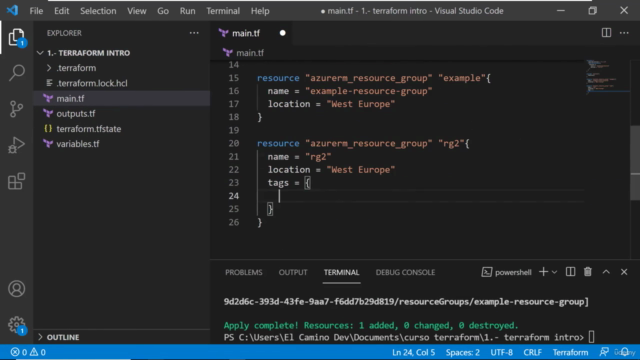The width and height of the screenshot is (640, 360).
Task: Click Apply complete message in terminal
Action: [x=371, y=325]
